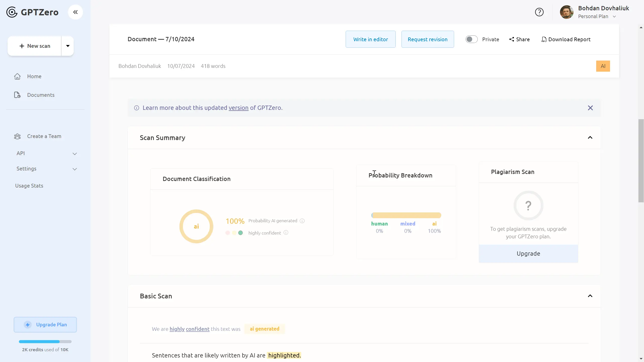Click info icon beside Probability AI generated
The image size is (644, 362).
click(302, 221)
